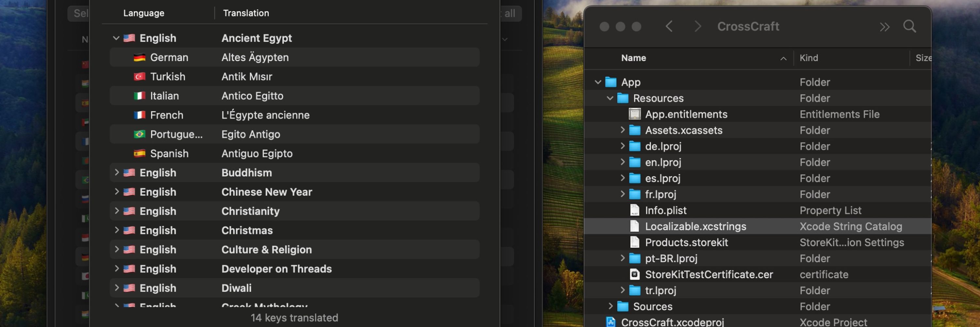This screenshot has width=980, height=327.
Task: Click the Sources folder icon
Action: pyautogui.click(x=623, y=306)
